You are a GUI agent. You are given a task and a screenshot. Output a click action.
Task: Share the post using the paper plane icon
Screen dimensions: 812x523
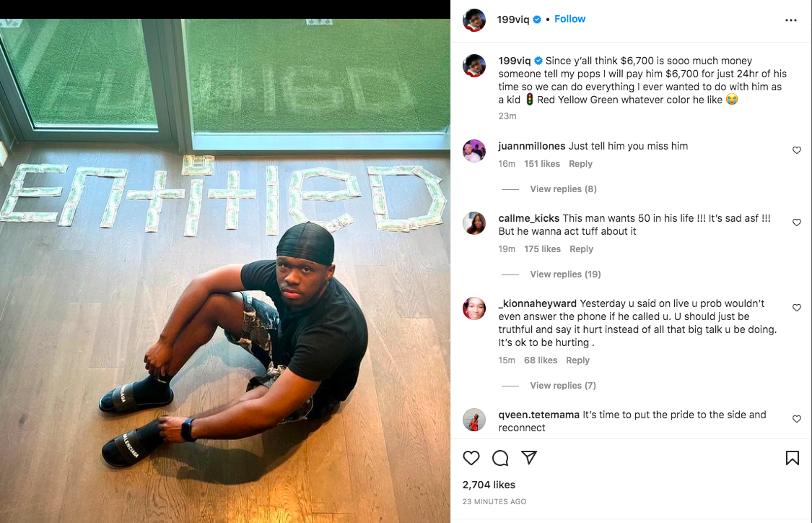tap(529, 458)
